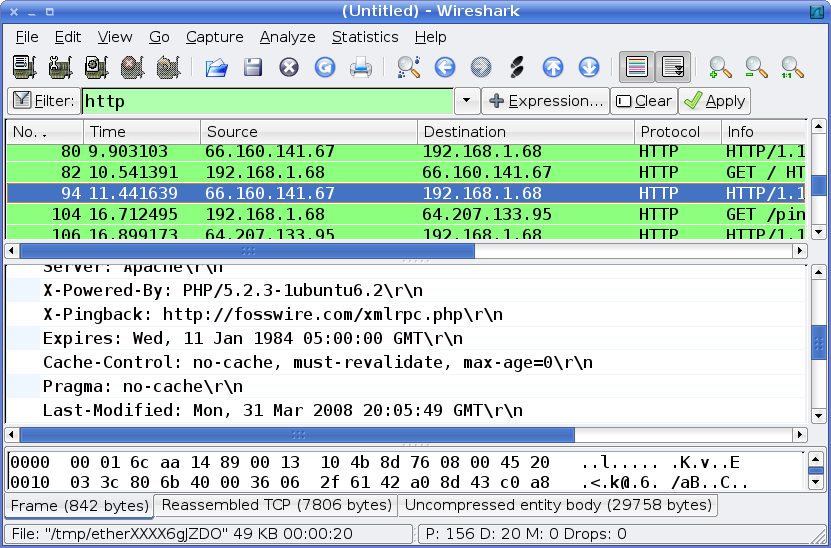The width and height of the screenshot is (831, 548).
Task: Click hex pane scroll down arrow
Action: click(x=816, y=482)
